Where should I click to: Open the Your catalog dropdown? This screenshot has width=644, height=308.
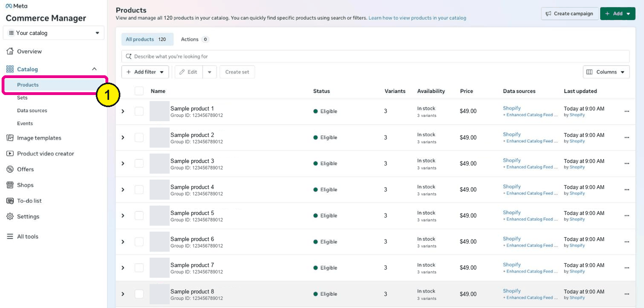coord(54,33)
